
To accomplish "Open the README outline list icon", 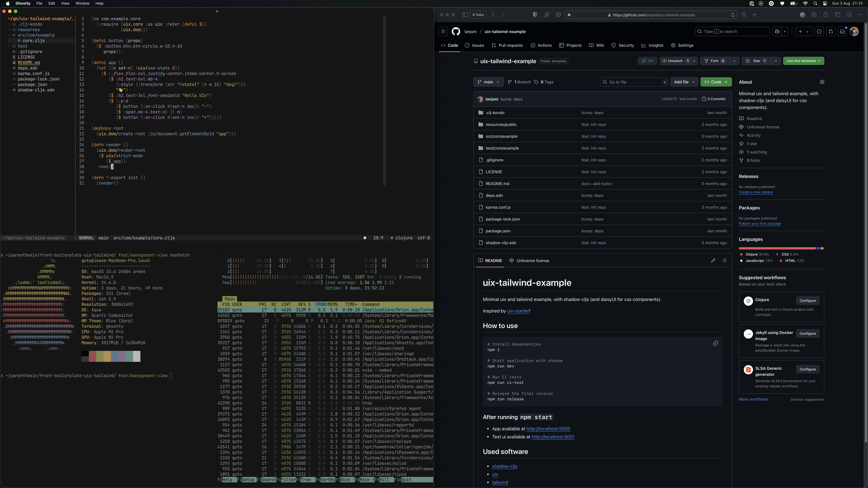I will (724, 261).
